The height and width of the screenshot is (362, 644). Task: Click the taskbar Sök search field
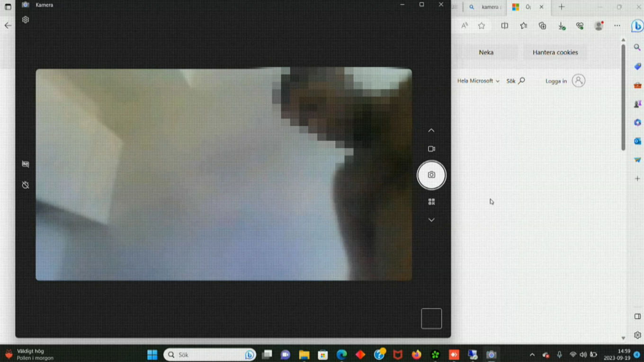[x=208, y=354]
